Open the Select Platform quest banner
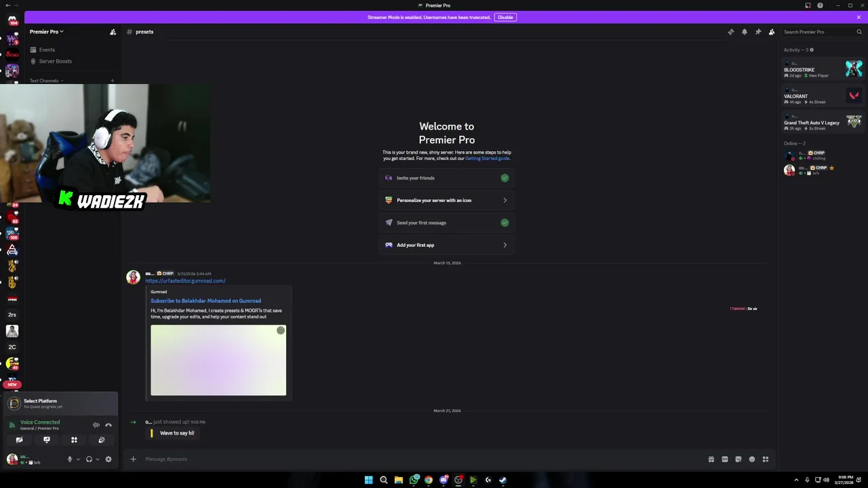This screenshot has height=488, width=868. (61, 403)
